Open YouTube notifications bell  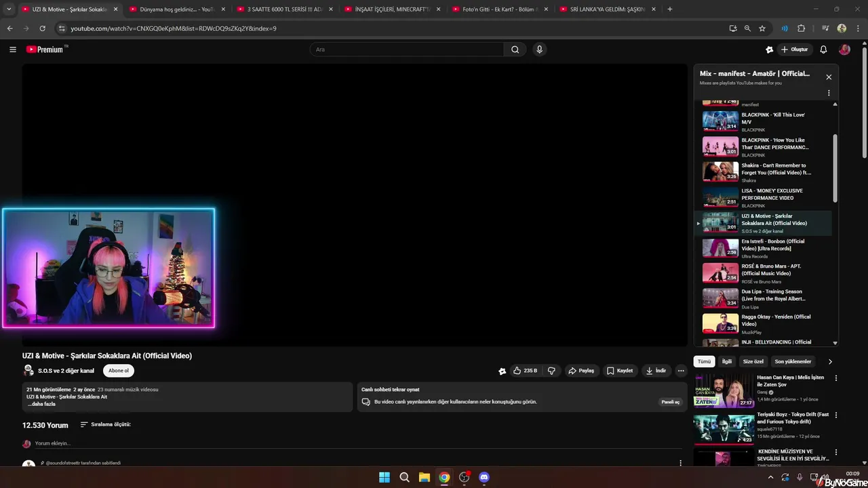pyautogui.click(x=823, y=49)
